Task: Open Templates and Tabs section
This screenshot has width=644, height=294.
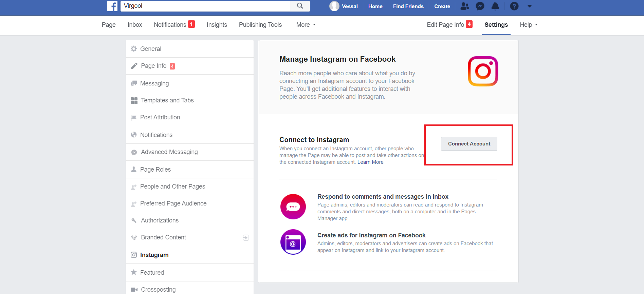Action: (190, 100)
